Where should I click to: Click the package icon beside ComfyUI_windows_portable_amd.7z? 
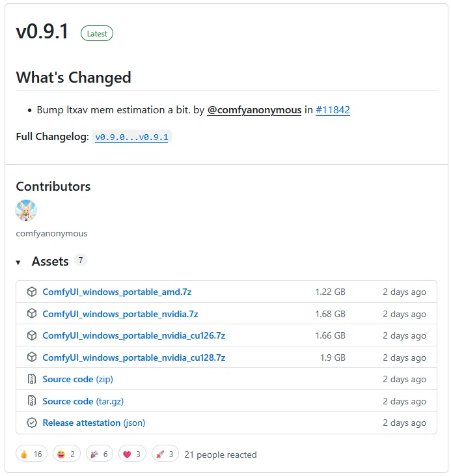click(32, 292)
